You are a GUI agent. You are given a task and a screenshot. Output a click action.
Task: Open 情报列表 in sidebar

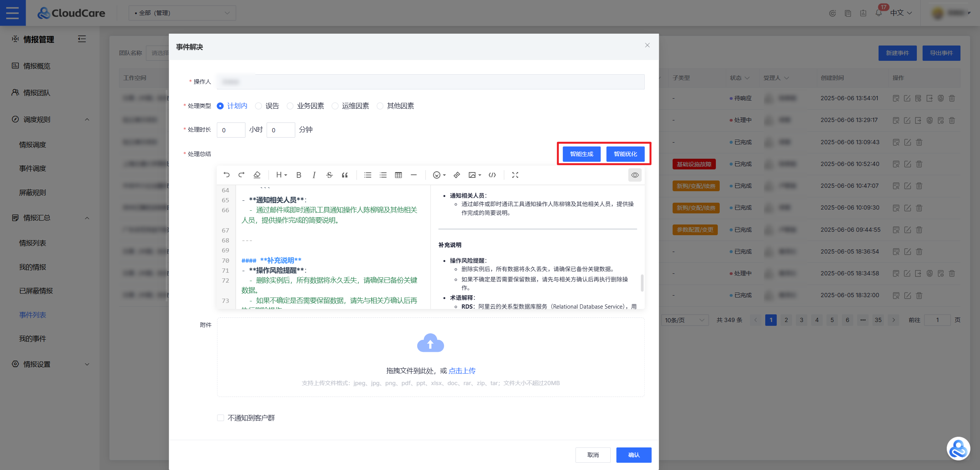(x=33, y=243)
